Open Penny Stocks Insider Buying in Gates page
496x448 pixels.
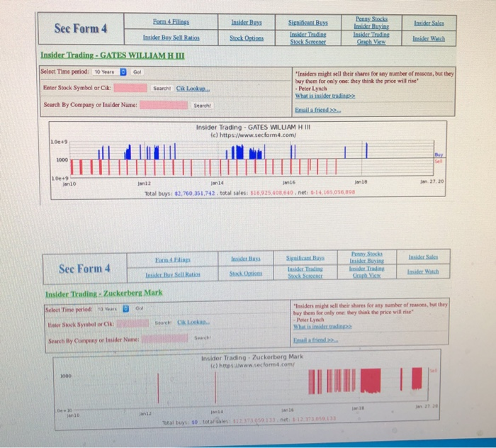click(371, 23)
